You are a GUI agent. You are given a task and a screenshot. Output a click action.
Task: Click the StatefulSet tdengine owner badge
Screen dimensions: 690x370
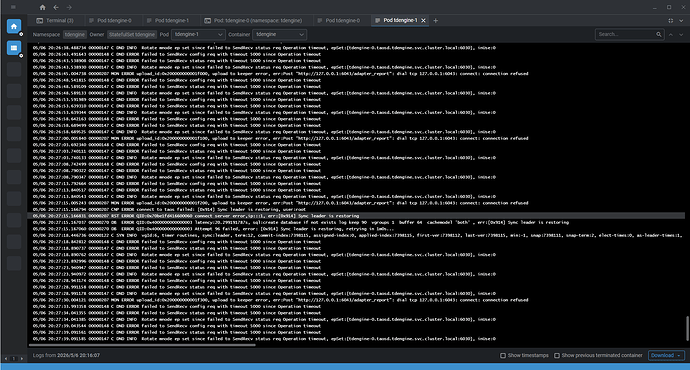tap(132, 34)
